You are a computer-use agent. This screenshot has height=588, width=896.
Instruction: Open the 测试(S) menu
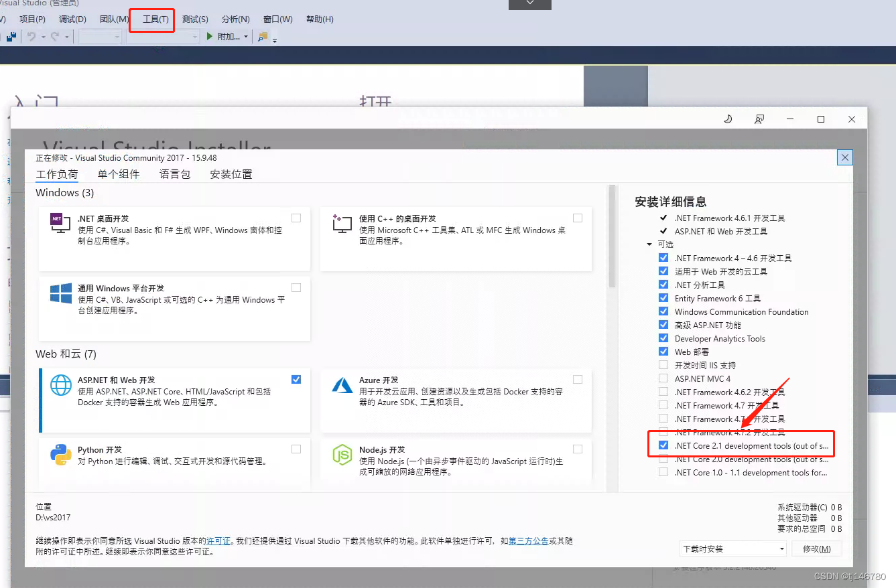point(195,19)
